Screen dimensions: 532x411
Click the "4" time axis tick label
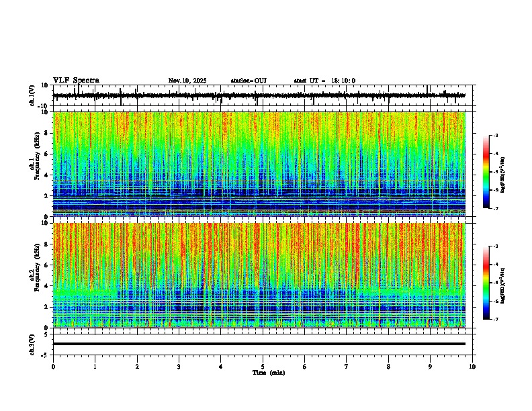pyautogui.click(x=221, y=367)
